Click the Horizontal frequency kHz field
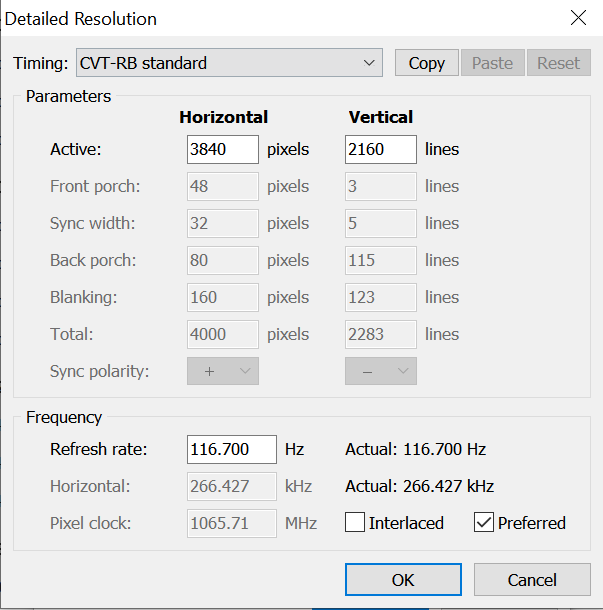This screenshot has height=610, width=603. click(232, 486)
